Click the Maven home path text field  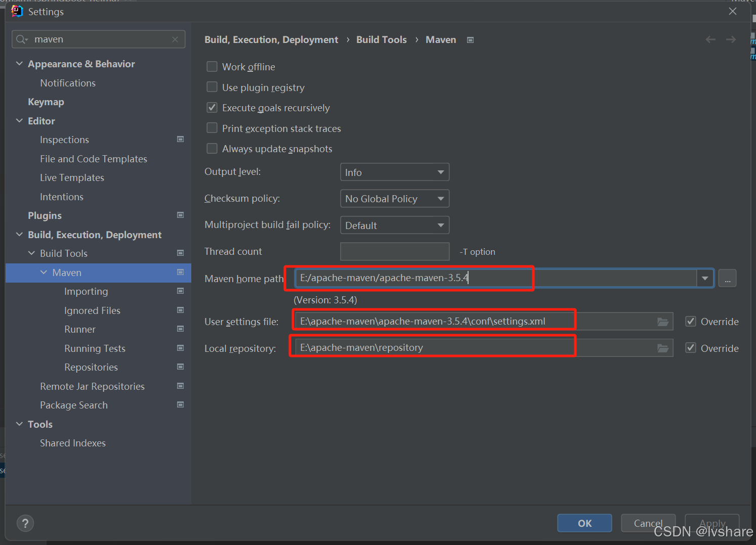(x=496, y=278)
